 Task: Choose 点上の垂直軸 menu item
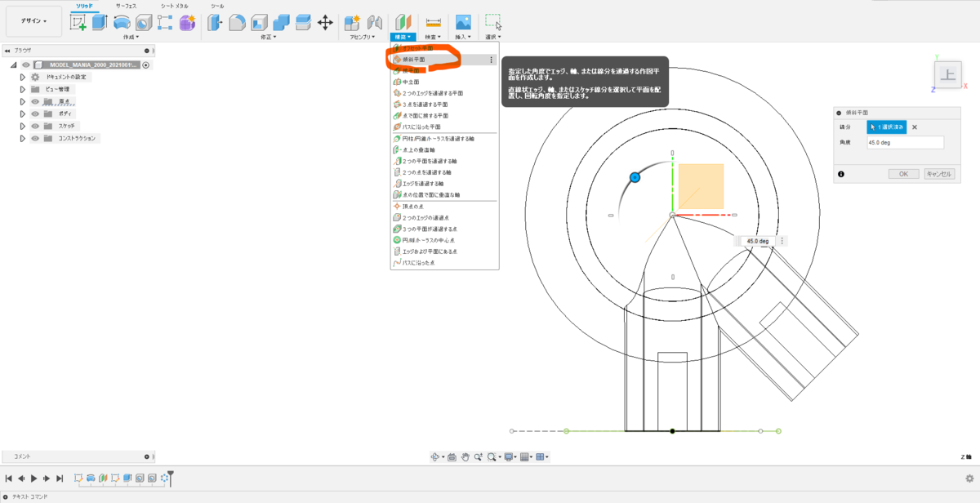[445, 150]
